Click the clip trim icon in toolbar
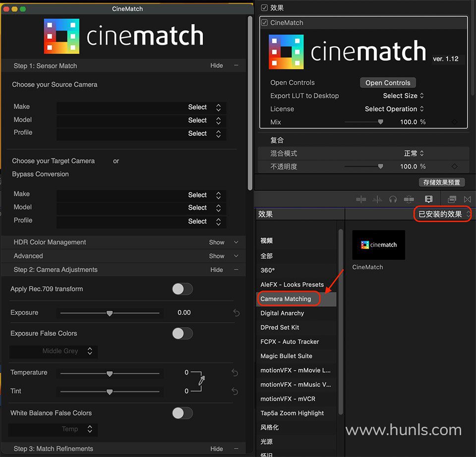 360,199
